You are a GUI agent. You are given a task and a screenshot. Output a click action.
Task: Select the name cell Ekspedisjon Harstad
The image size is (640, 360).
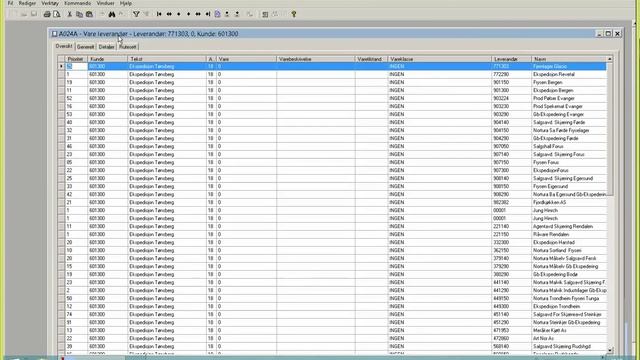click(569, 242)
